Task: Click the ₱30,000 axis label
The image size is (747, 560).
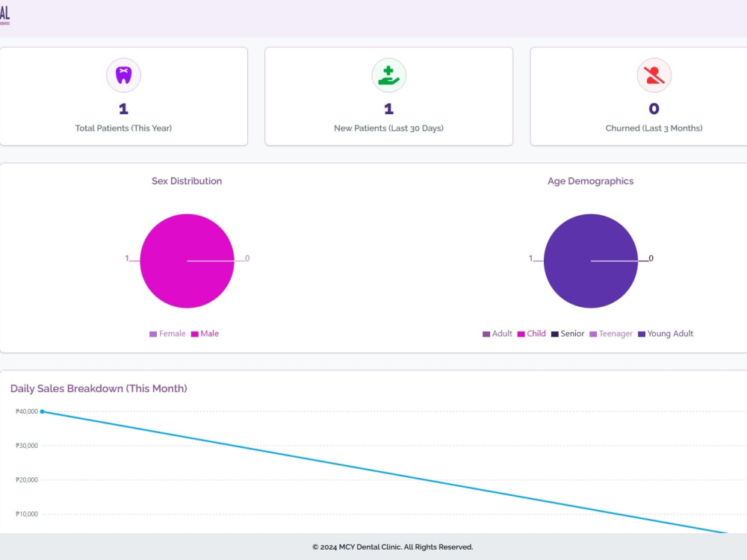Action: (x=27, y=446)
